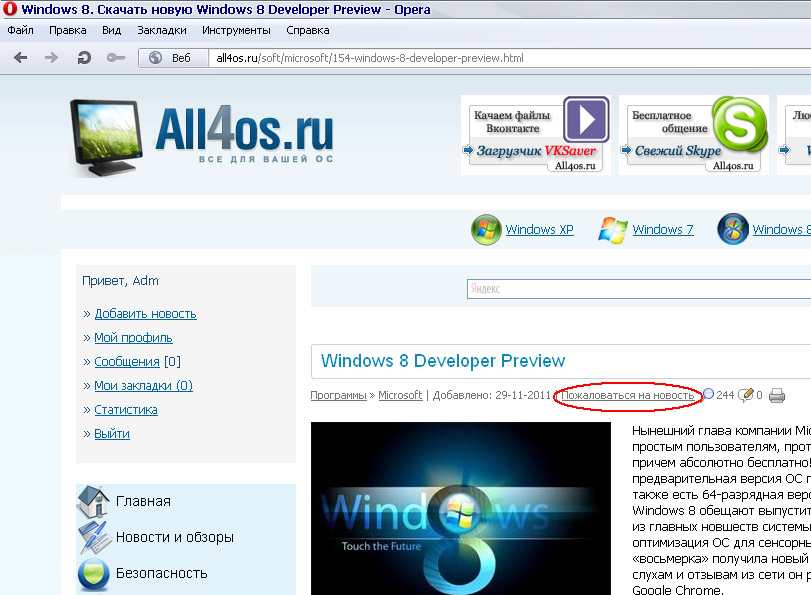Open the Microsoft breadcrumb link

tap(400, 395)
